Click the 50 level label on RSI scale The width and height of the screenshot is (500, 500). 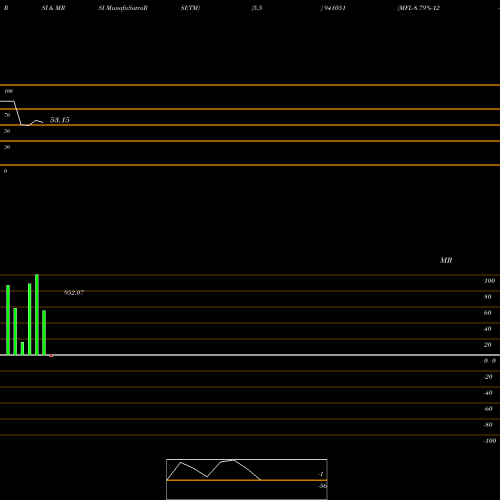[x=7, y=131]
